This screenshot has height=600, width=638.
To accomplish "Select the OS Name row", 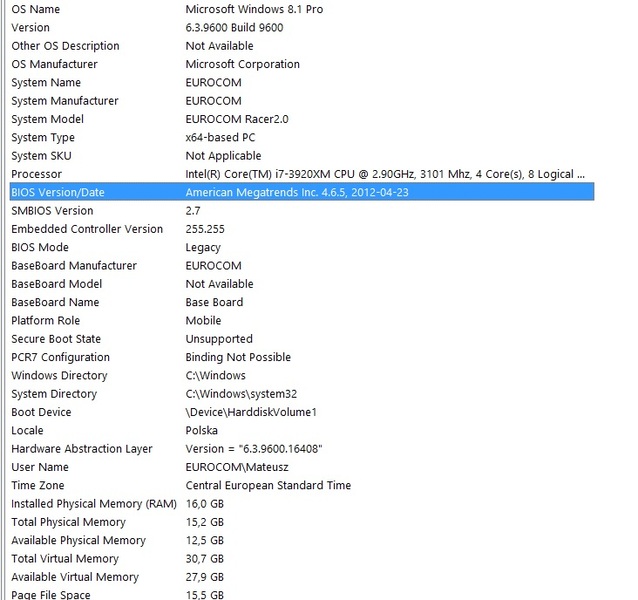I will pos(302,9).
